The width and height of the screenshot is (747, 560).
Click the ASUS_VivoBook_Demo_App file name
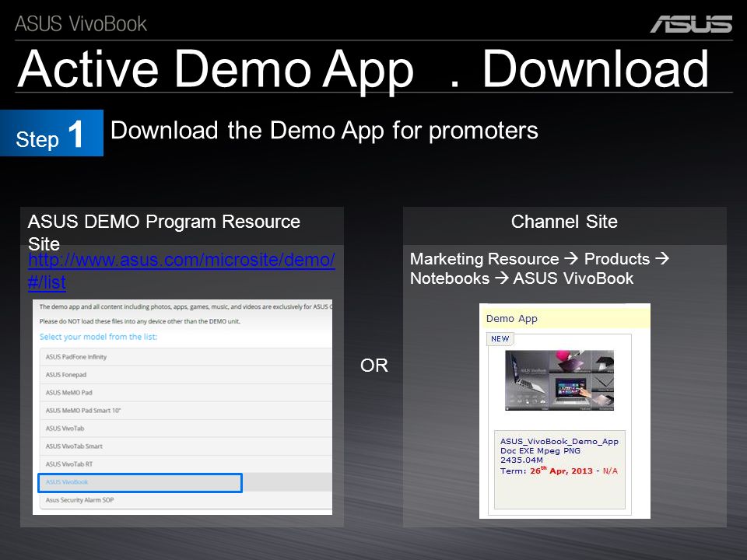[559, 442]
